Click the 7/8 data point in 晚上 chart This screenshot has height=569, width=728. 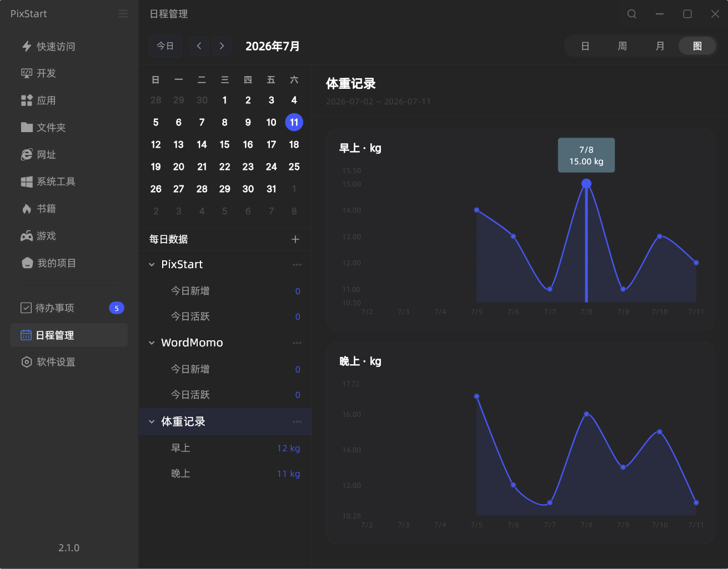[x=586, y=414]
